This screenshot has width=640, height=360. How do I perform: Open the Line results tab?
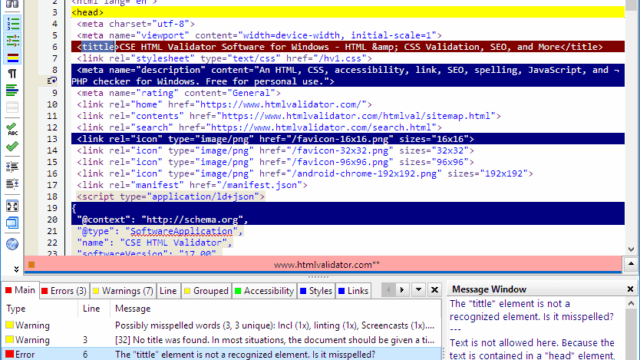click(x=168, y=291)
